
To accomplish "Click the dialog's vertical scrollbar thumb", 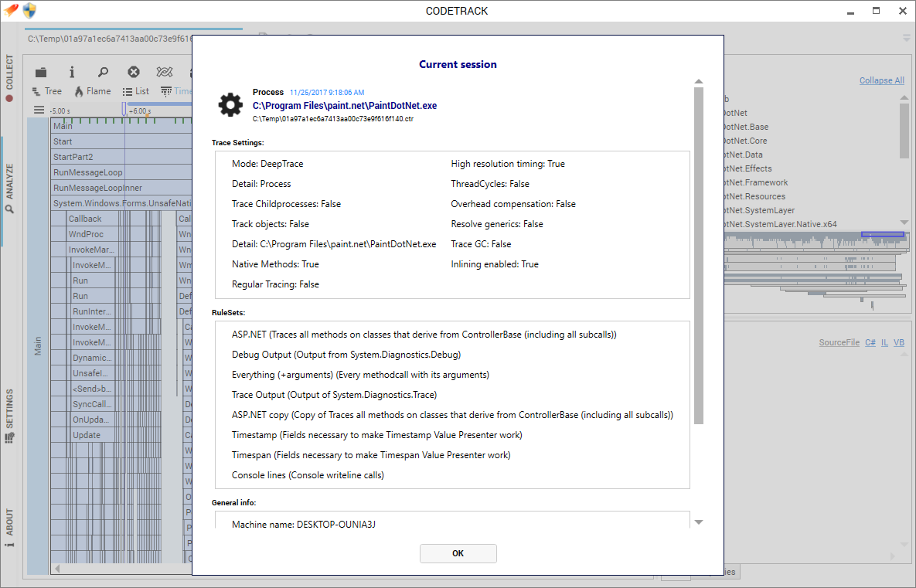I will click(x=699, y=256).
